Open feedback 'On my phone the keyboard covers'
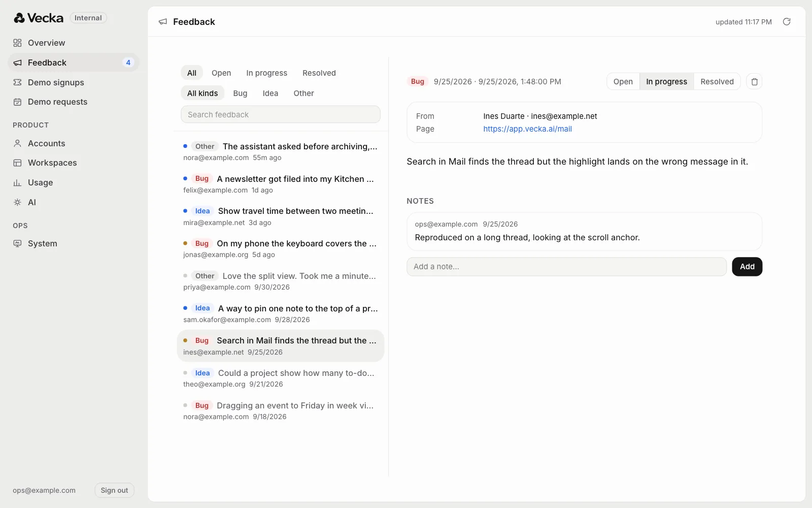The height and width of the screenshot is (508, 812). pyautogui.click(x=281, y=248)
